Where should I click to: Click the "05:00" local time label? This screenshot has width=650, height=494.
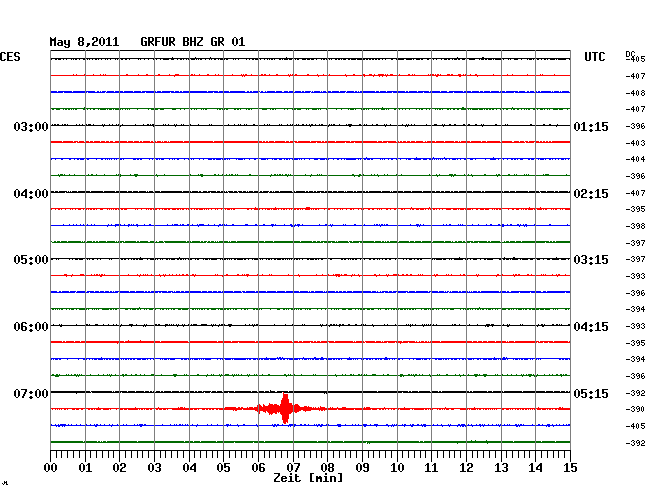[x=31, y=260]
